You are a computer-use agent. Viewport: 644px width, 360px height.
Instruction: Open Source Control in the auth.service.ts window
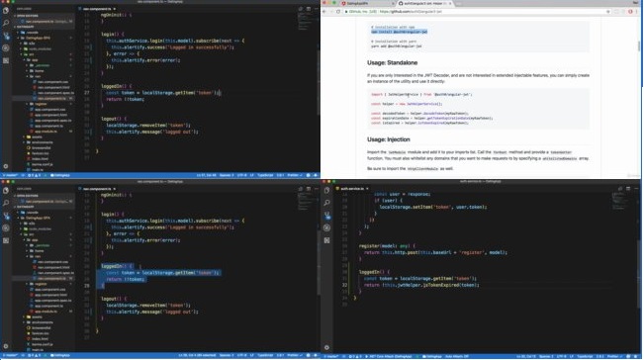coord(326,216)
